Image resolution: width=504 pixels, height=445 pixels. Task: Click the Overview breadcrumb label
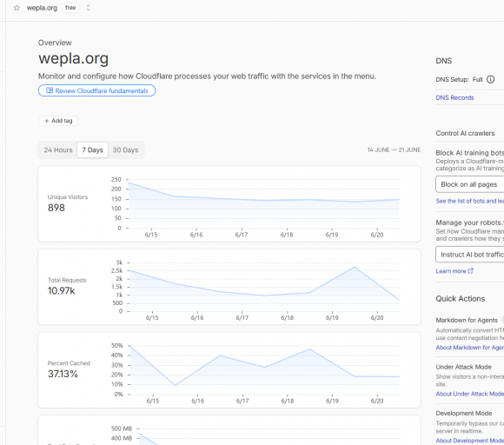point(55,43)
